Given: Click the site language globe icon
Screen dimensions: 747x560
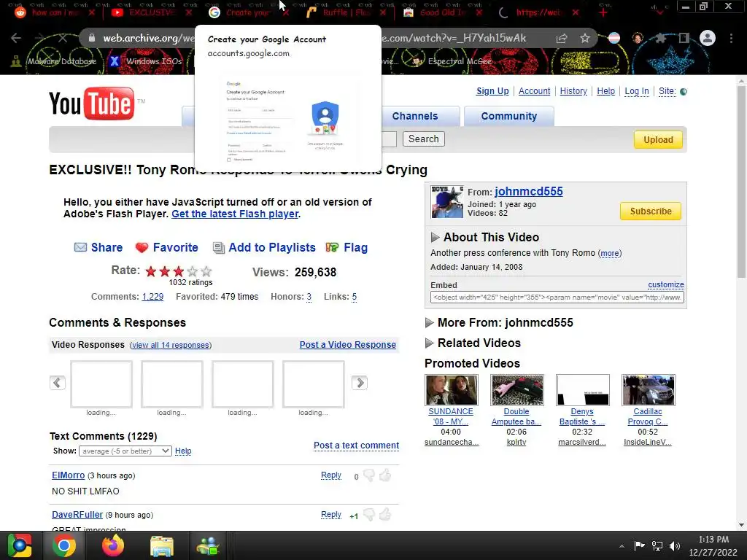Looking at the screenshot, I should (x=684, y=91).
